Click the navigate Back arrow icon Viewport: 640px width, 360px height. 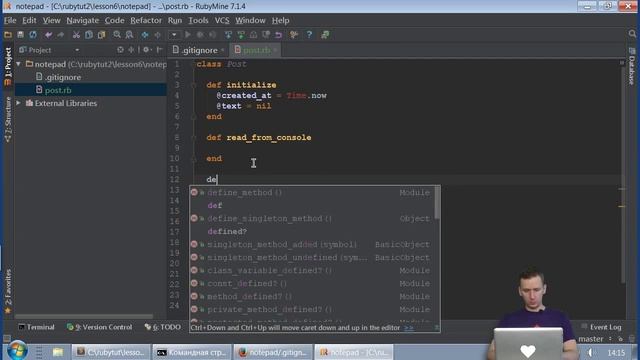tap(144, 35)
